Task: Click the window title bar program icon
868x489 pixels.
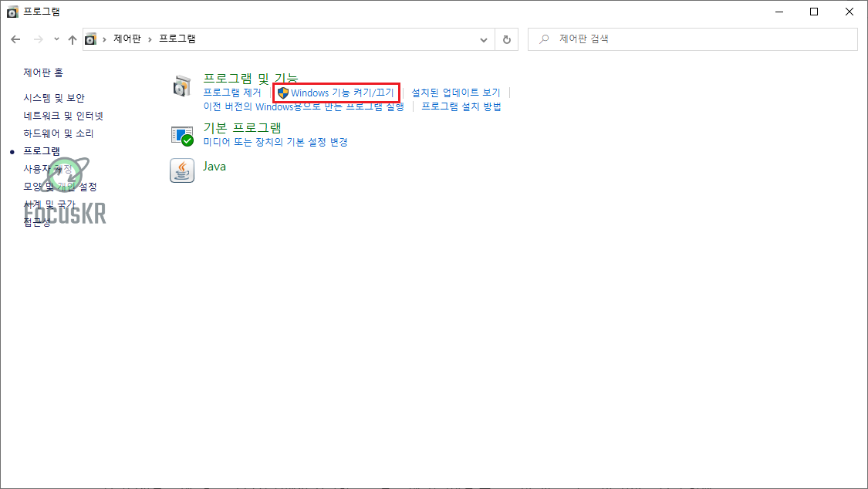Action: pyautogui.click(x=12, y=12)
